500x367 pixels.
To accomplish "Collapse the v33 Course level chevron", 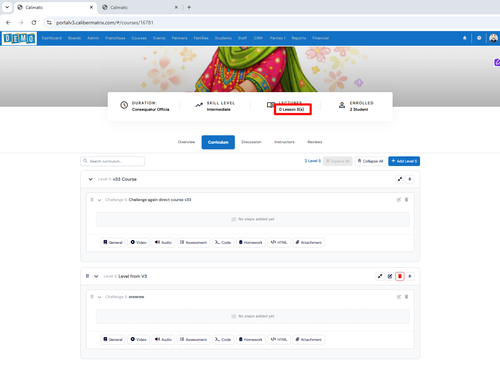I will [90, 179].
